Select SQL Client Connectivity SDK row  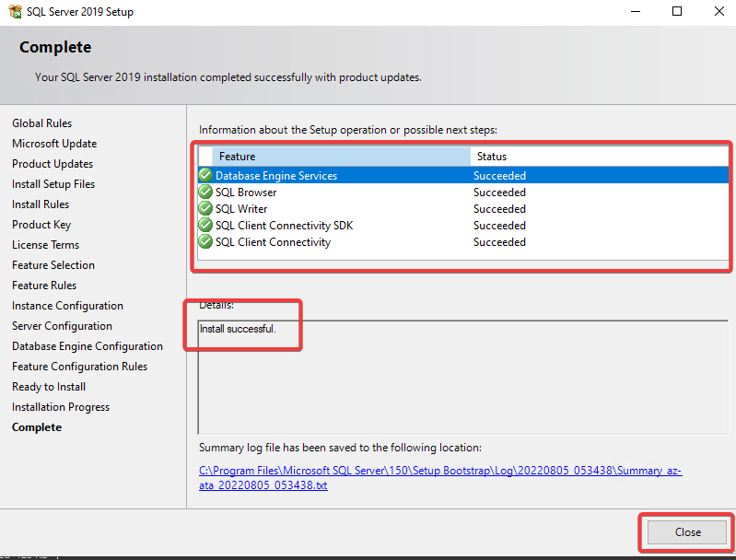click(x=463, y=226)
